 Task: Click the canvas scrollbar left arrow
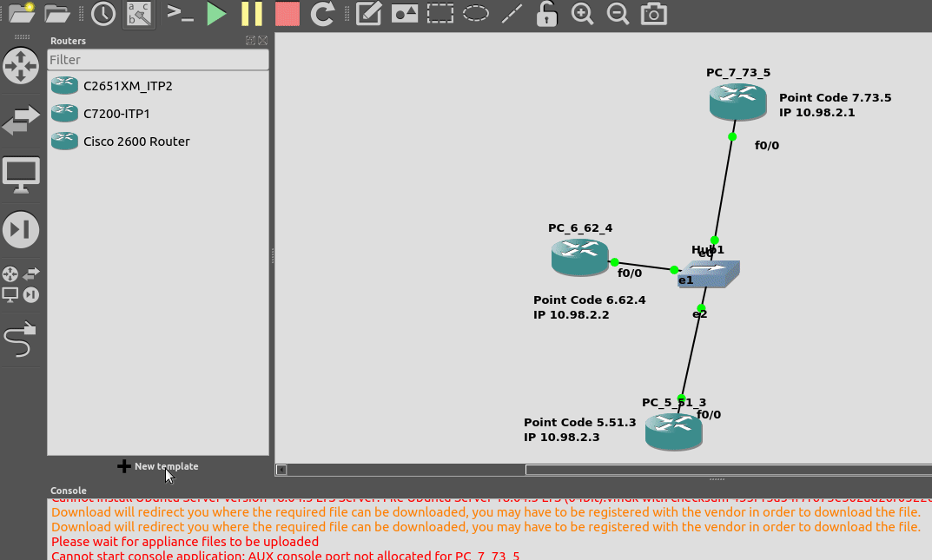[x=281, y=470]
